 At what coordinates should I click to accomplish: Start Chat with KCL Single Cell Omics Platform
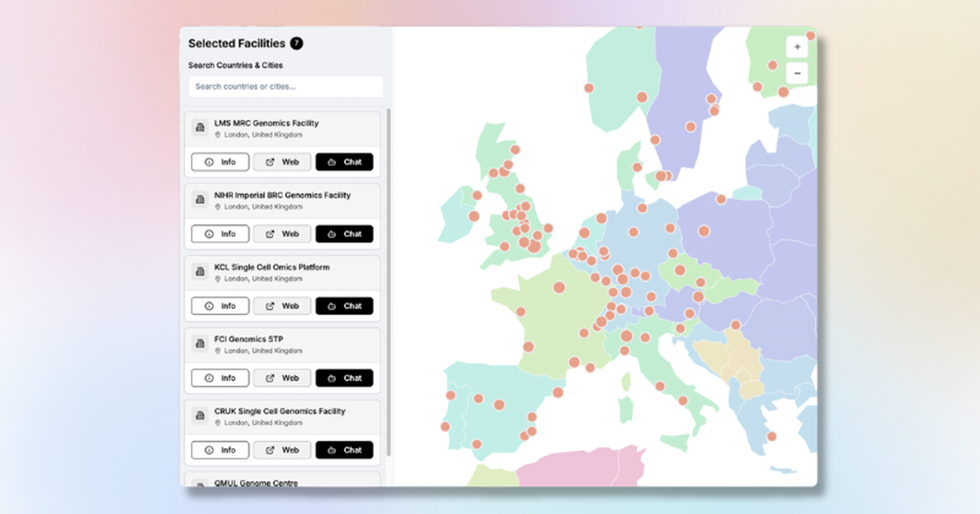(x=345, y=306)
